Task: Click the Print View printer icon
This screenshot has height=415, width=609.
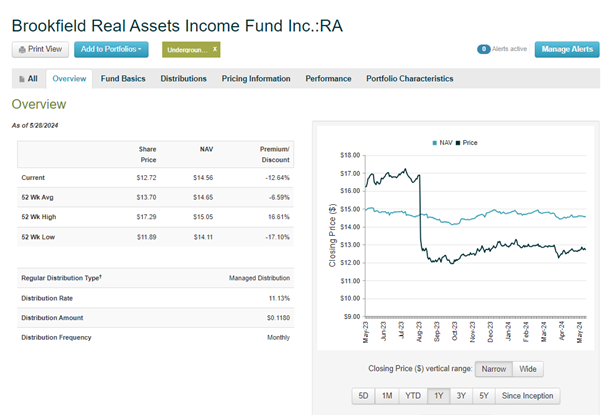Action: pos(22,48)
